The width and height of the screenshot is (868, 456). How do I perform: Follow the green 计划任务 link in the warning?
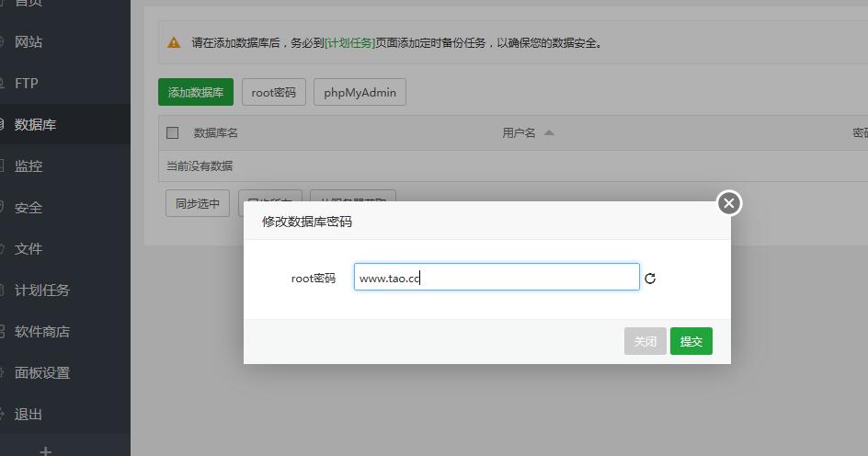point(350,43)
